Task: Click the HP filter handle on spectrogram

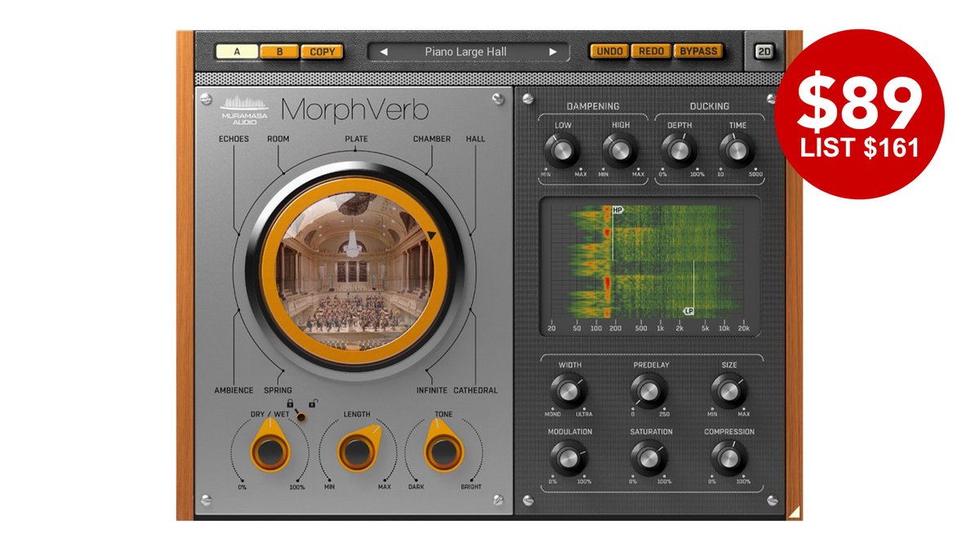Action: [617, 210]
